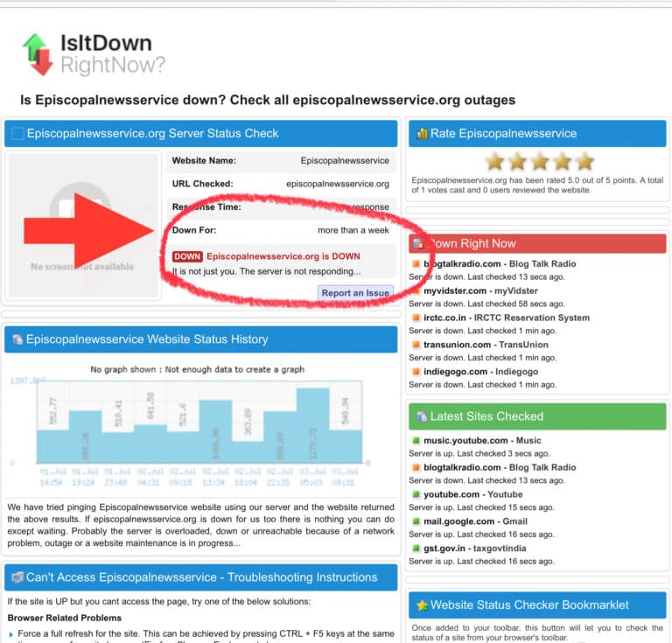Image resolution: width=672 pixels, height=643 pixels.
Task: Open the irctc.co.in down site link
Action: (506, 318)
